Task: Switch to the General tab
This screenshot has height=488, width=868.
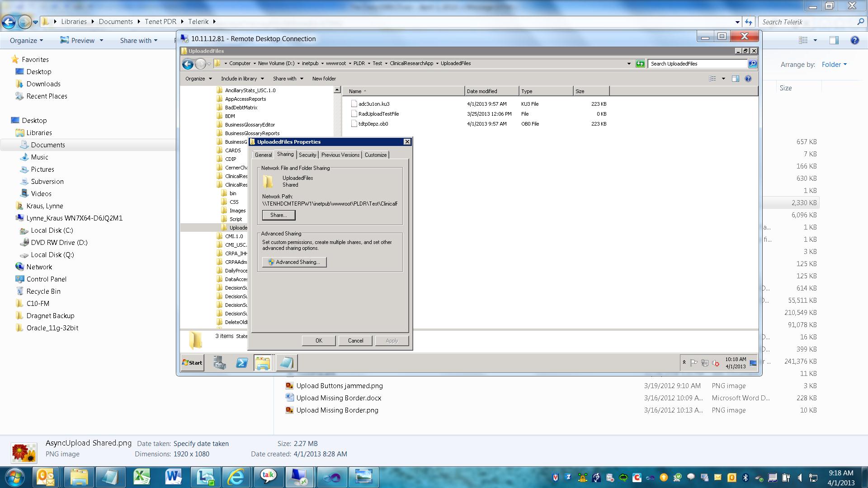Action: 263,155
